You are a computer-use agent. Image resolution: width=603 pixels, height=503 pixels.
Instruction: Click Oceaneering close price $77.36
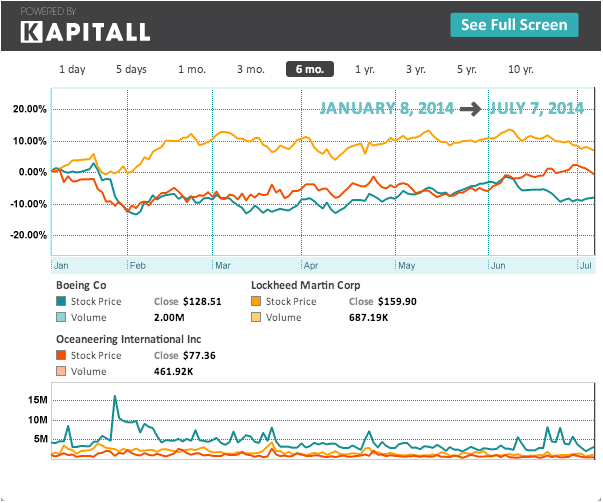[199, 355]
